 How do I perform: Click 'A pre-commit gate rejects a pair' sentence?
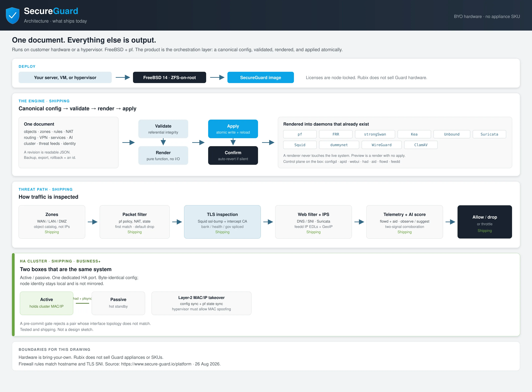[85, 323]
